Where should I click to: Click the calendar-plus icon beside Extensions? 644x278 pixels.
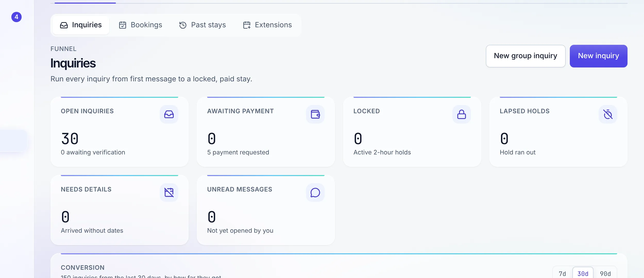pos(247,25)
